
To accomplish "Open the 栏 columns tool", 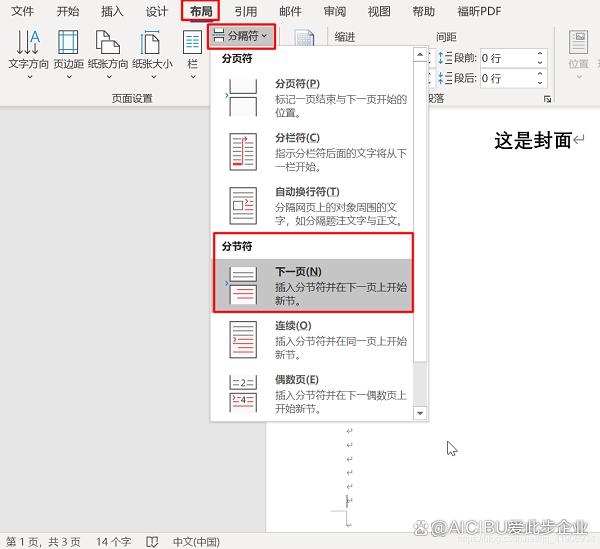I will pyautogui.click(x=192, y=54).
